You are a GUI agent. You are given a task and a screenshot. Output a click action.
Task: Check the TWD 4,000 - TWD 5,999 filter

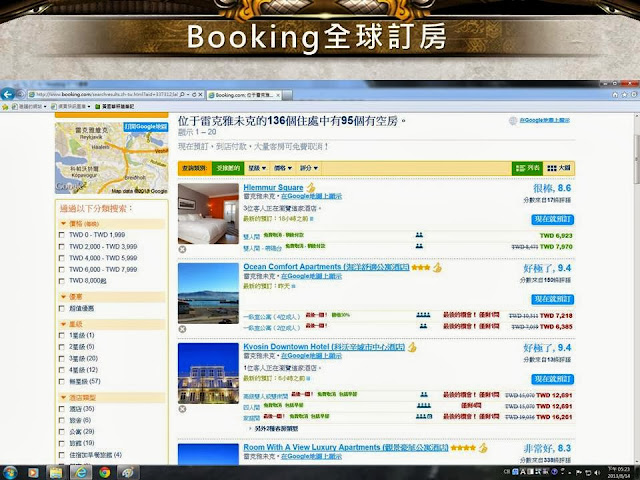pos(62,258)
